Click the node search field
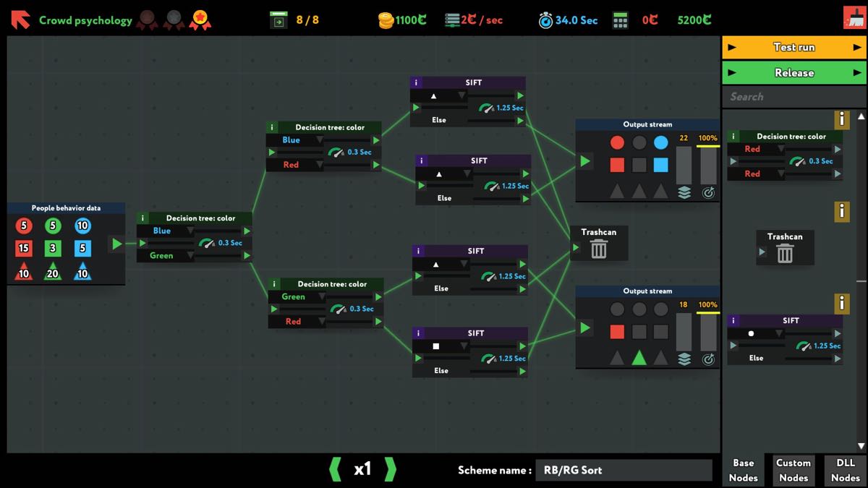Viewport: 868px width, 488px height. (x=794, y=96)
